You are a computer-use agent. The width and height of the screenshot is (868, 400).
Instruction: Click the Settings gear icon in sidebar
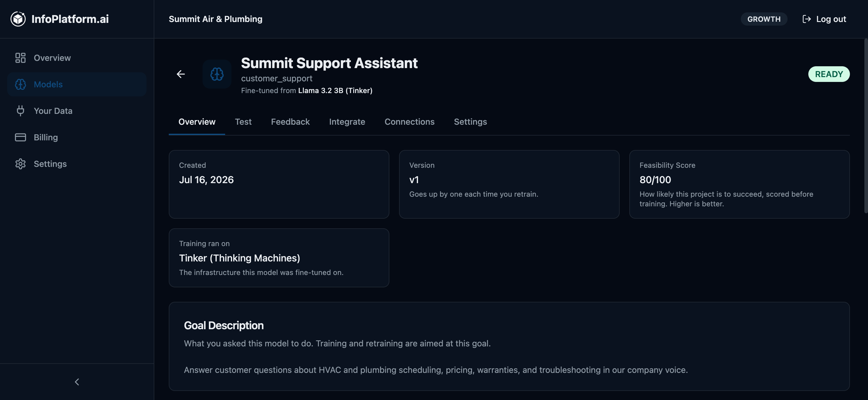(x=20, y=164)
